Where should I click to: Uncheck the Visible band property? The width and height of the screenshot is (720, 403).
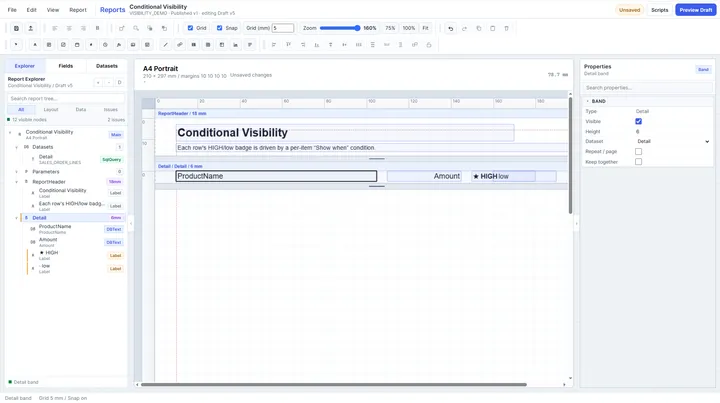click(x=638, y=121)
